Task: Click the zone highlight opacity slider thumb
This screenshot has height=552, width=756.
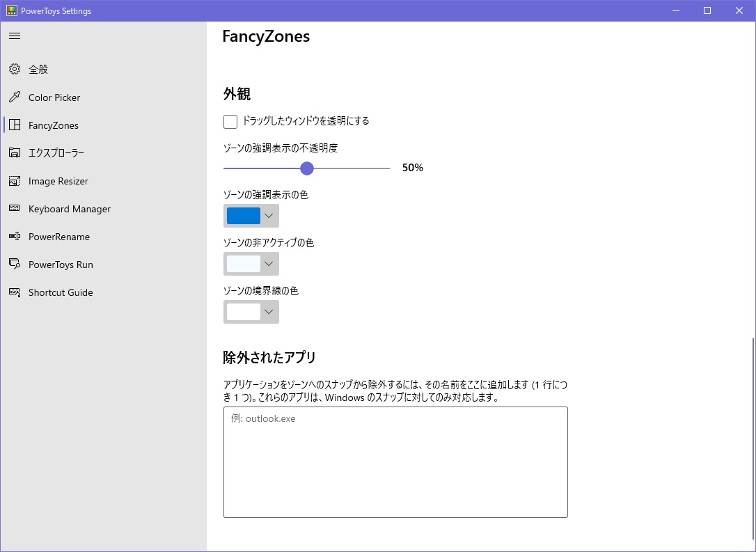Action: [x=306, y=168]
